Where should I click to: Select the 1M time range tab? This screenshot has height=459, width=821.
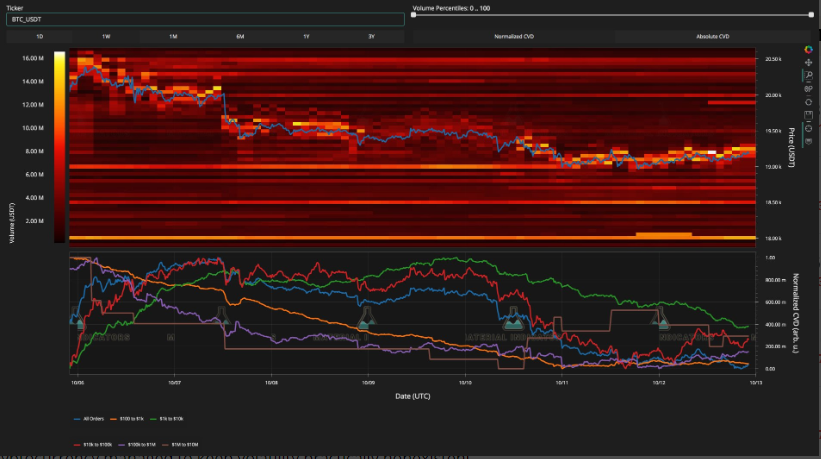click(173, 37)
